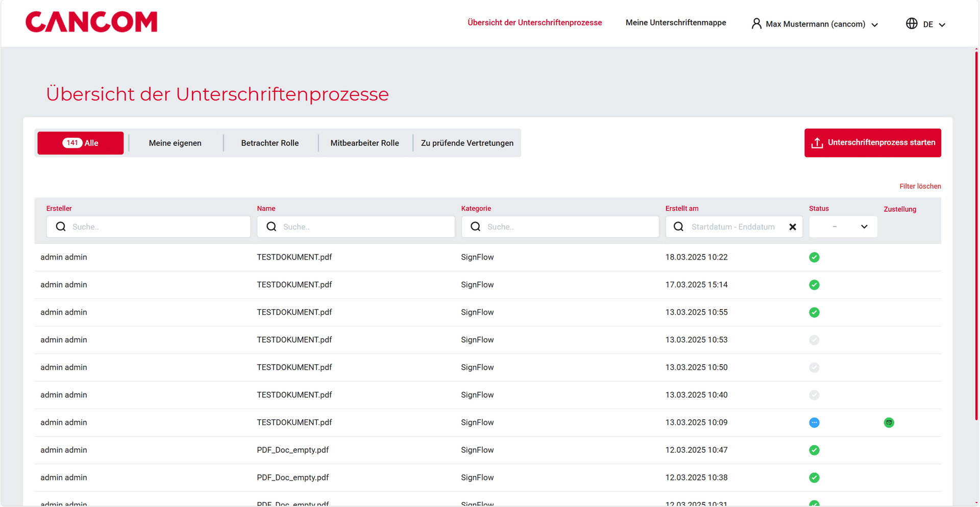
Task: Select the Betrachter Rolle tab
Action: pos(269,143)
